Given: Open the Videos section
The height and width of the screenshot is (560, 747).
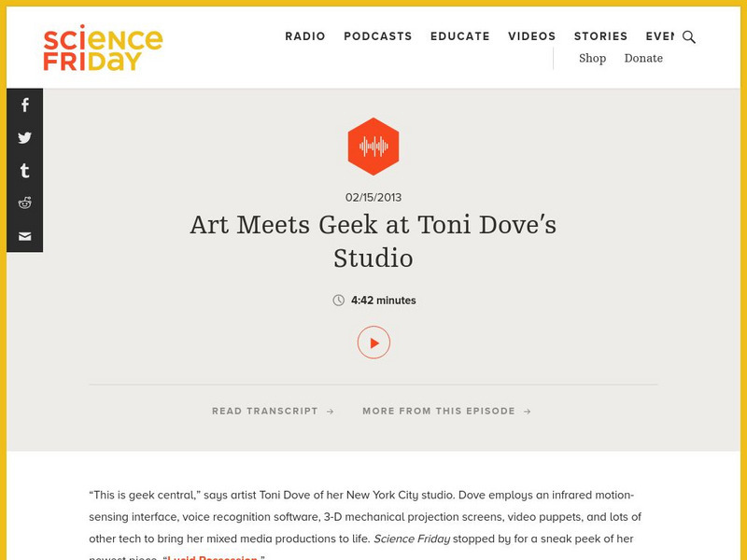Looking at the screenshot, I should pos(530,36).
